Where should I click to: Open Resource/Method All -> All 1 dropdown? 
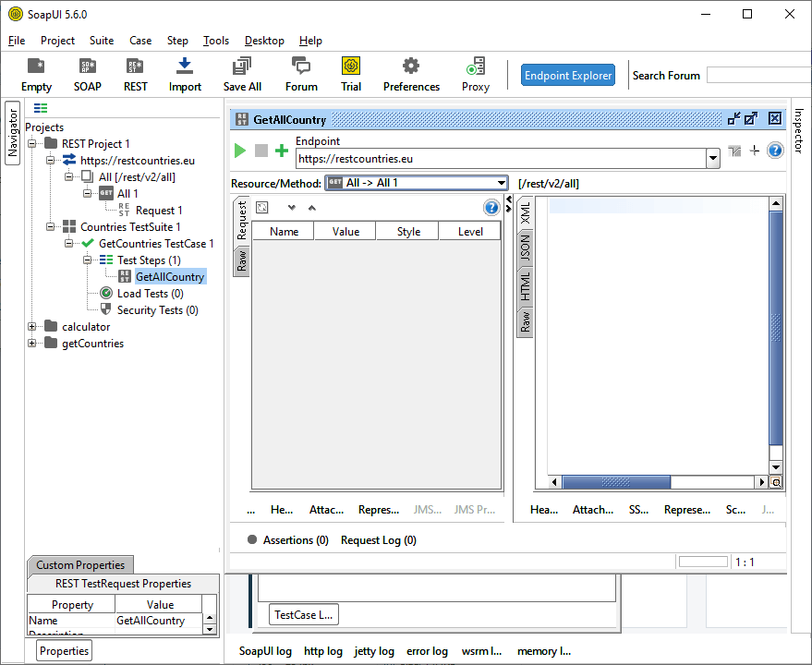(417, 183)
